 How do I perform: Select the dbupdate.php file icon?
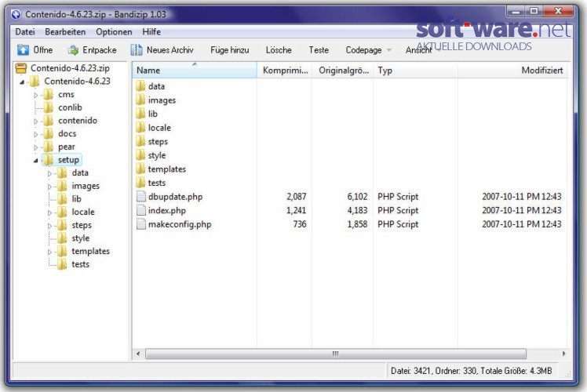click(140, 197)
